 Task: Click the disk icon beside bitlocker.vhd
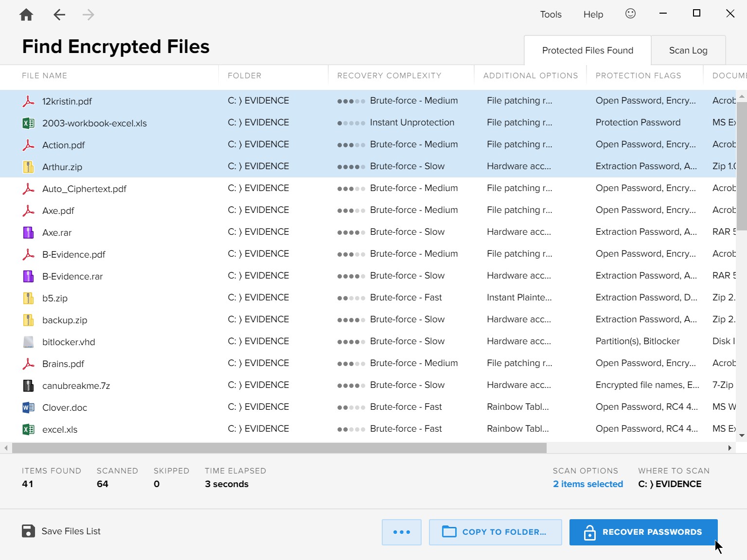[x=28, y=341]
